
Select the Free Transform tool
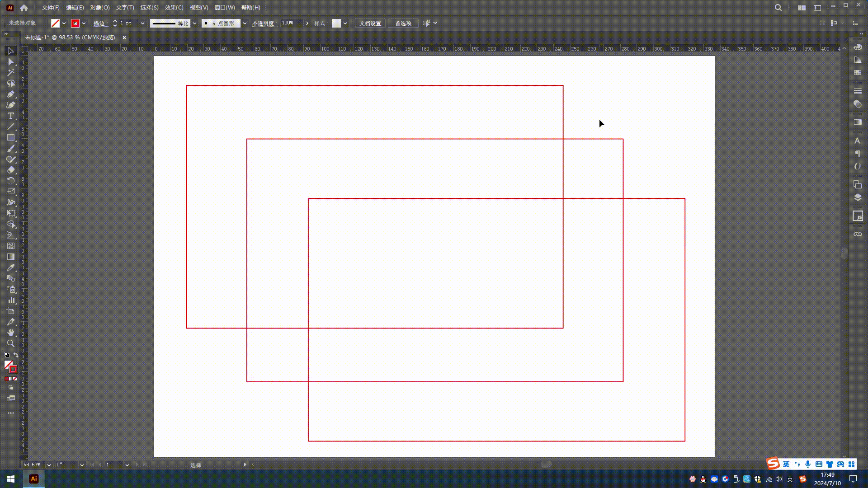(x=11, y=213)
